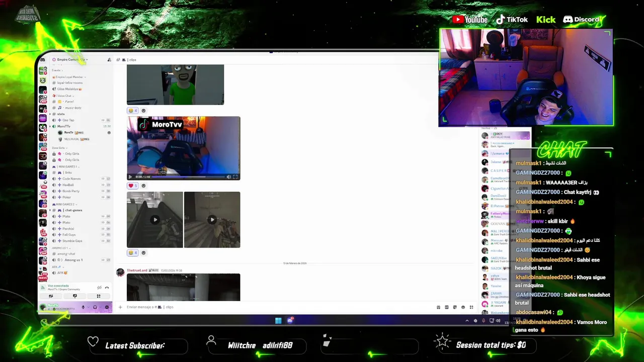Play the MoroTvv TikTok video
The width and height of the screenshot is (644, 362).
(131, 177)
